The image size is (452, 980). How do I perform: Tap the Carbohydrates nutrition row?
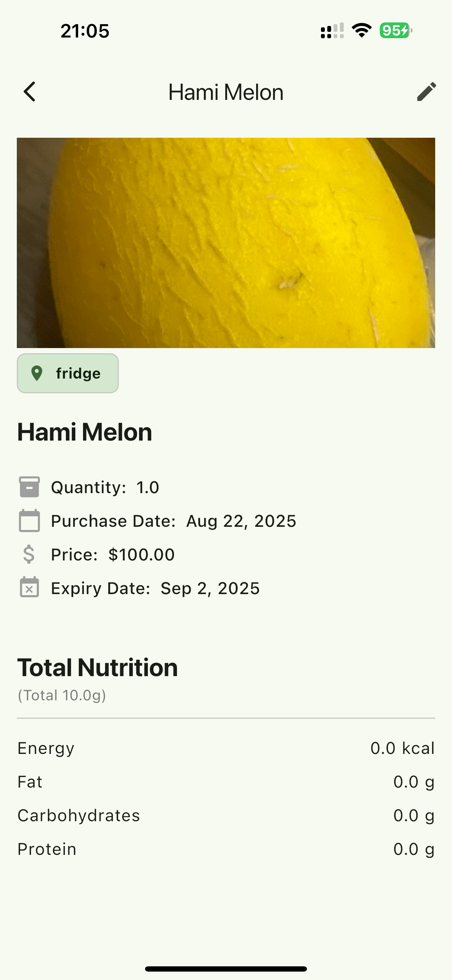[x=226, y=815]
